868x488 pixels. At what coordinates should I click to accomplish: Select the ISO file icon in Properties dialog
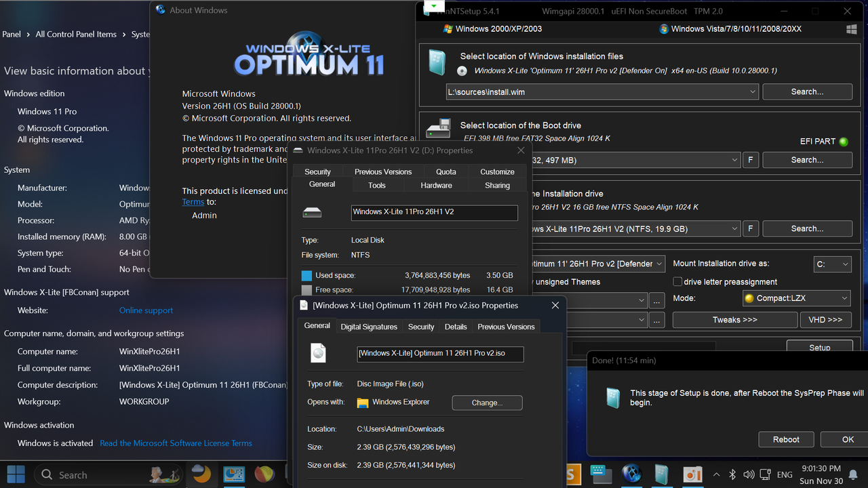[x=318, y=352]
